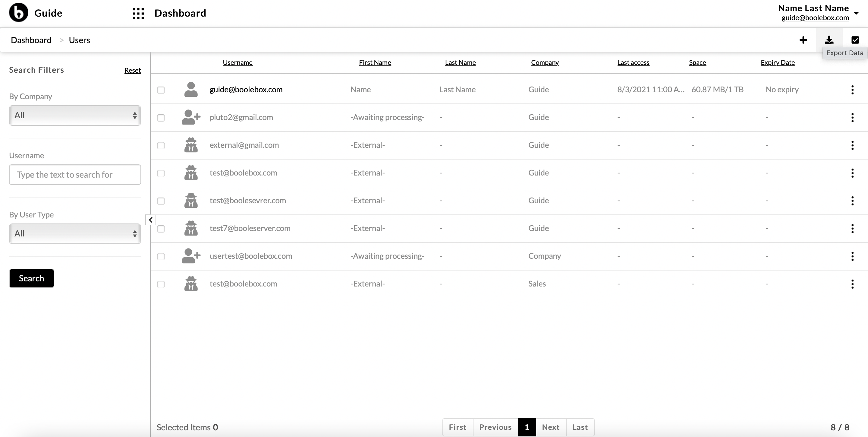This screenshot has width=868, height=437.
Task: Go to Last page
Action: point(580,427)
